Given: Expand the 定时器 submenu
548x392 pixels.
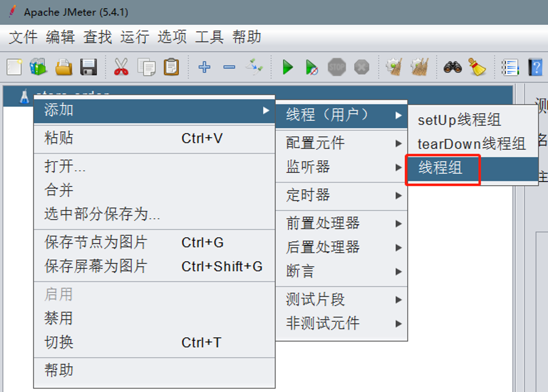Looking at the screenshot, I should pyautogui.click(x=341, y=195).
